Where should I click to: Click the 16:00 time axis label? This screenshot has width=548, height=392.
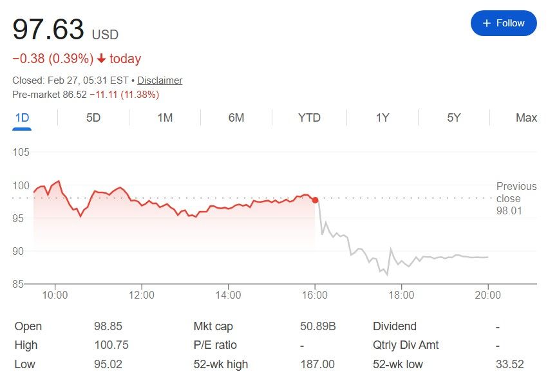coord(315,295)
